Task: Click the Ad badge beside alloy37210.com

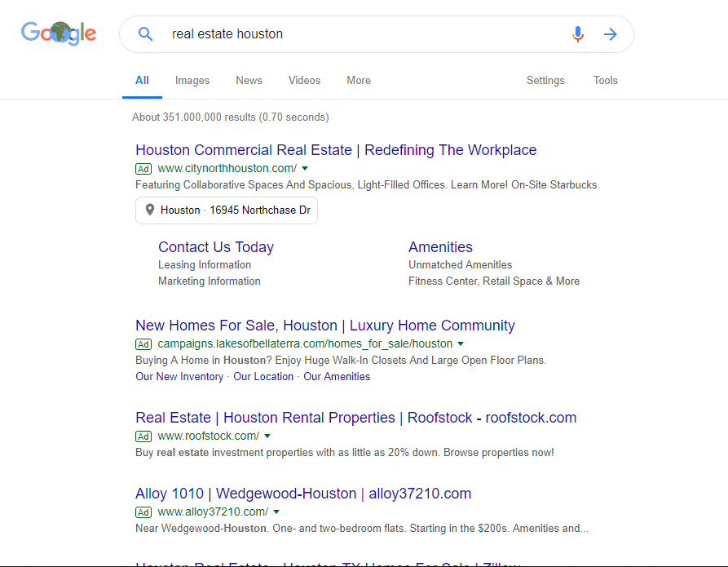Action: [x=143, y=512]
